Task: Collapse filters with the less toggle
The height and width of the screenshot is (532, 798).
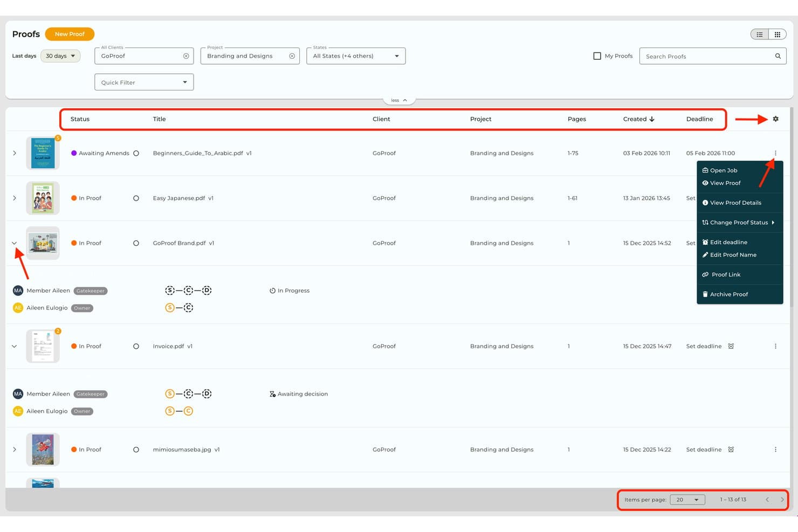Action: click(399, 100)
